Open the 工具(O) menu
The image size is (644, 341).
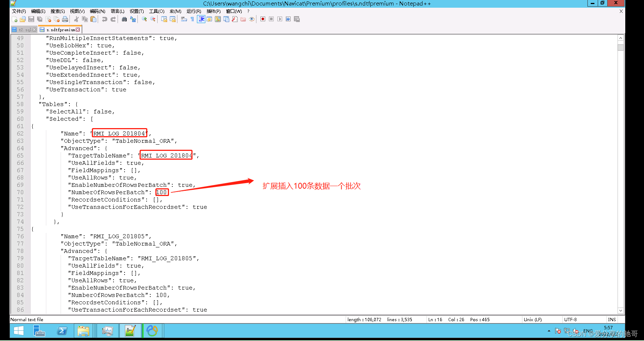[x=156, y=11]
